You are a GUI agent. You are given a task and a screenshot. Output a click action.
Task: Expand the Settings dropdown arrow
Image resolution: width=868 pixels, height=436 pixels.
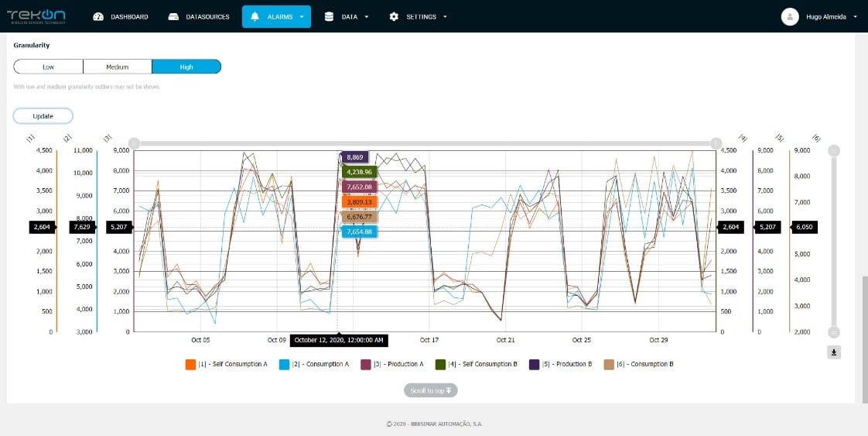pos(445,16)
